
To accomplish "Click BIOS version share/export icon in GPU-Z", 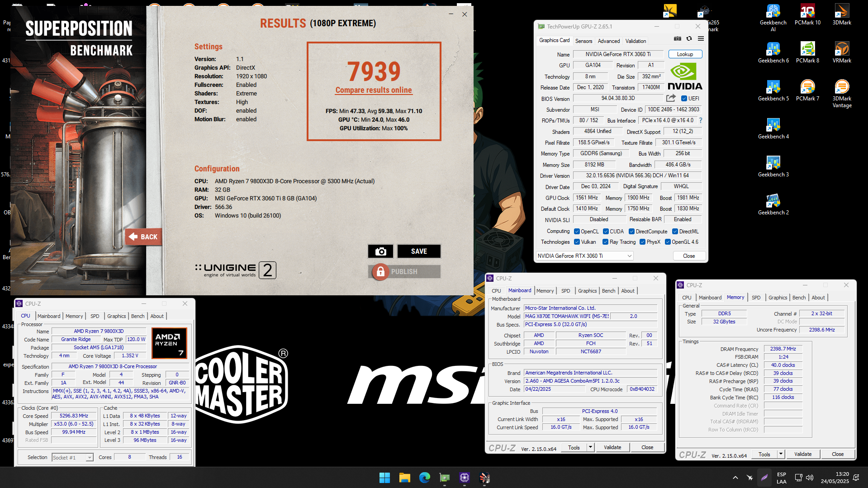I will click(x=671, y=98).
